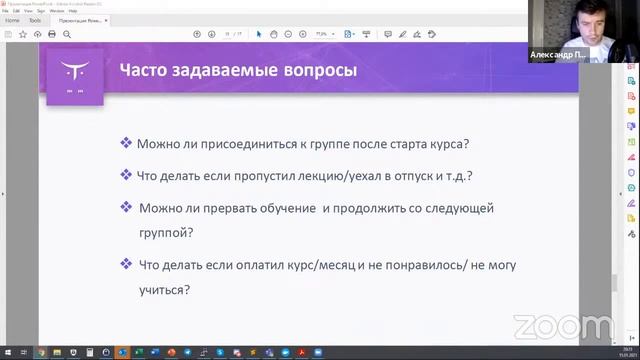
Task: Open the green Organize Pages tool in right pane
Action: pyautogui.click(x=631, y=142)
